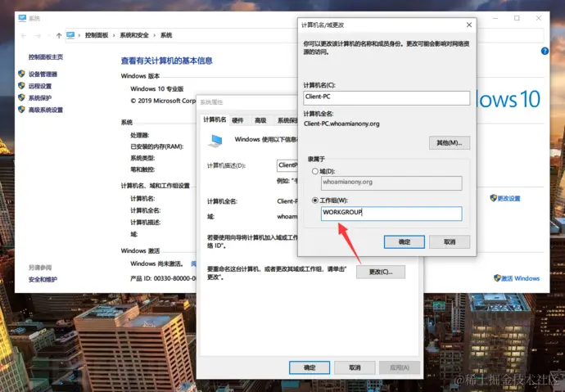Open the 远程设置 link

click(40, 86)
